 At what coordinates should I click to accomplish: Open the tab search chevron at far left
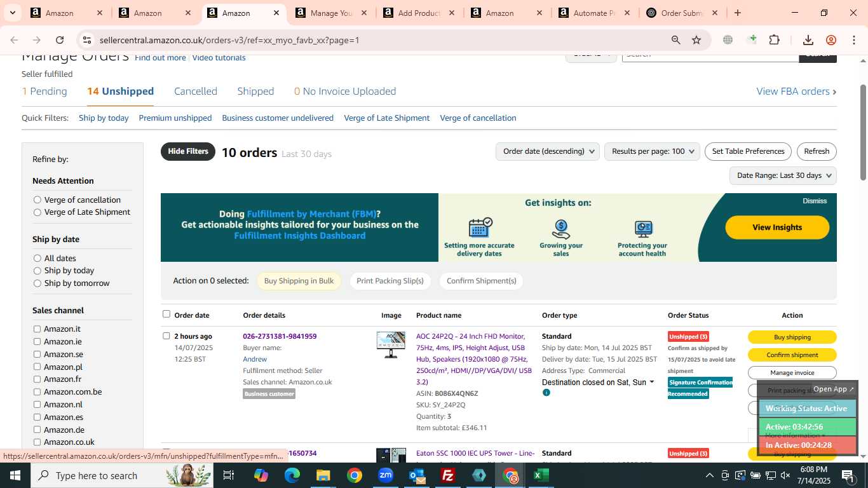point(12,13)
